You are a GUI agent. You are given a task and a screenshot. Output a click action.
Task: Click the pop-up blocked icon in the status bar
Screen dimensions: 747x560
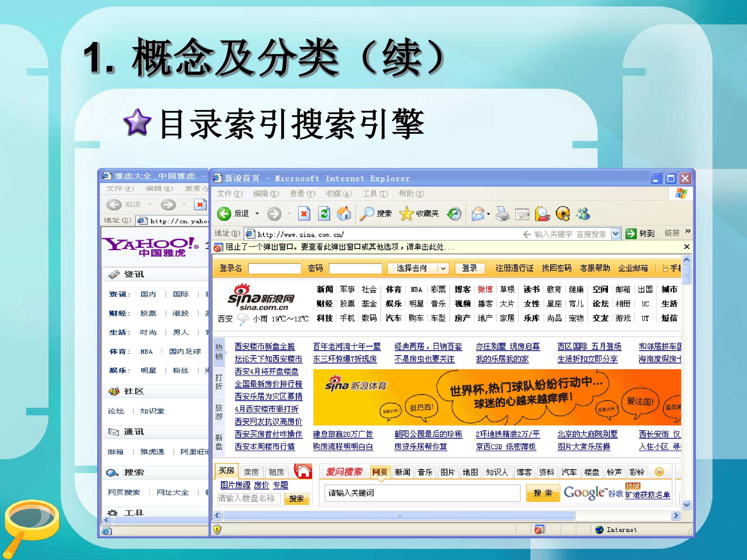[x=539, y=530]
